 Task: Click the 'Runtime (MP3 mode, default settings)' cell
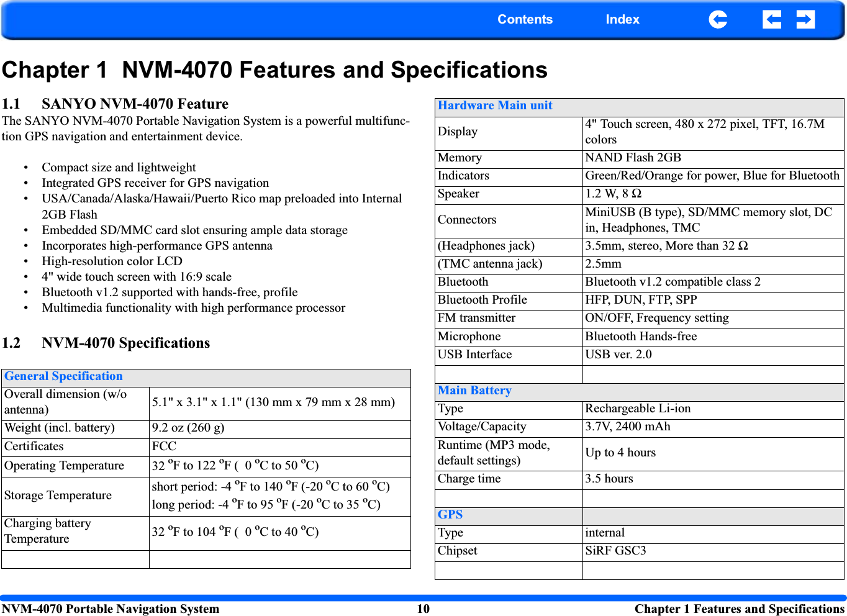click(x=509, y=453)
